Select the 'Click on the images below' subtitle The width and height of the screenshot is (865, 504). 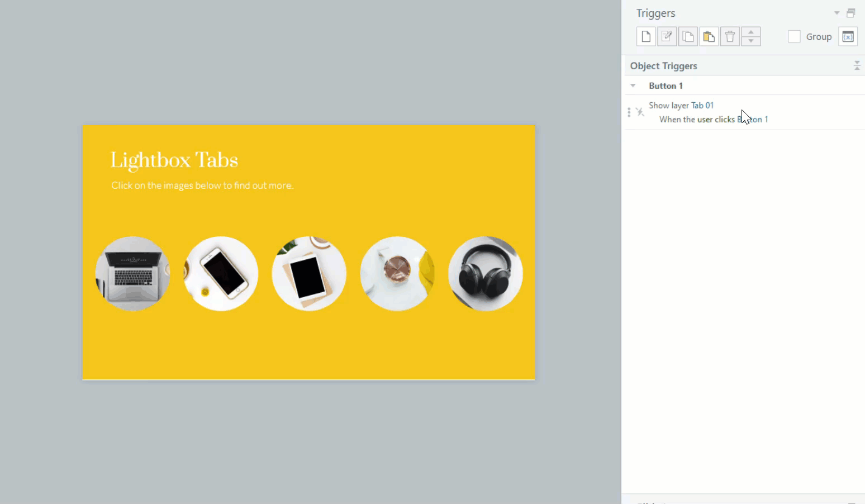pyautogui.click(x=202, y=186)
